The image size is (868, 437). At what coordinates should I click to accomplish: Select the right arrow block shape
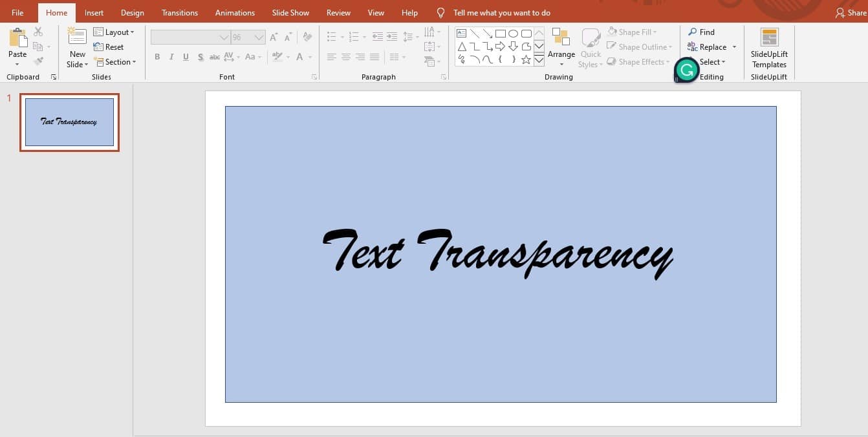pyautogui.click(x=500, y=47)
